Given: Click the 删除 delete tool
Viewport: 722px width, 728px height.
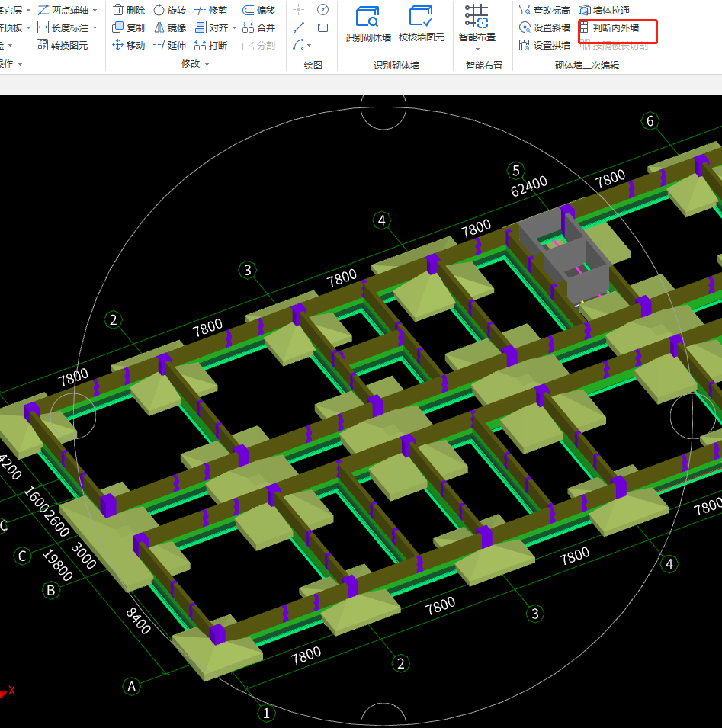Looking at the screenshot, I should point(129,10).
